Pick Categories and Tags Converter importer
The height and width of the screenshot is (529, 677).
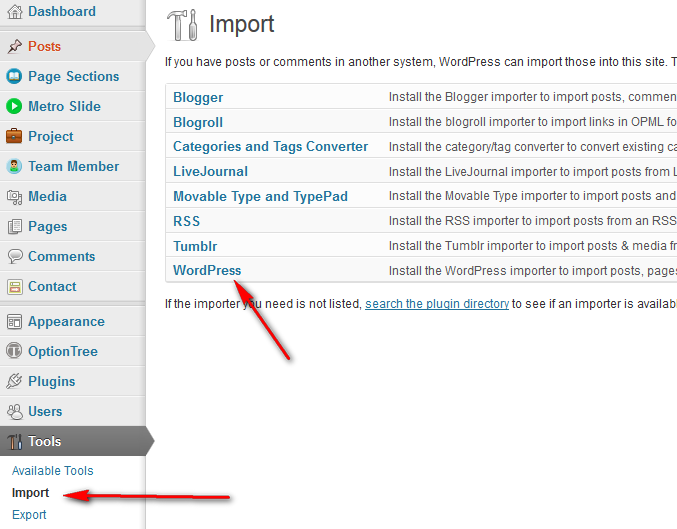point(270,146)
